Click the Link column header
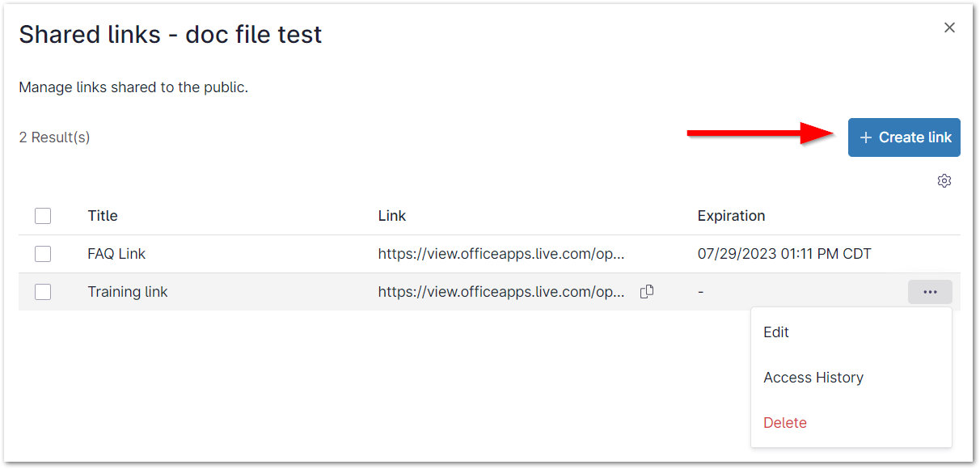The width and height of the screenshot is (980, 469). click(391, 215)
